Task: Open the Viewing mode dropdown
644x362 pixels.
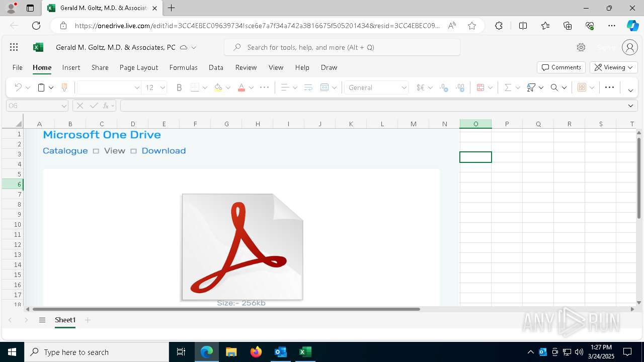Action: [x=613, y=67]
